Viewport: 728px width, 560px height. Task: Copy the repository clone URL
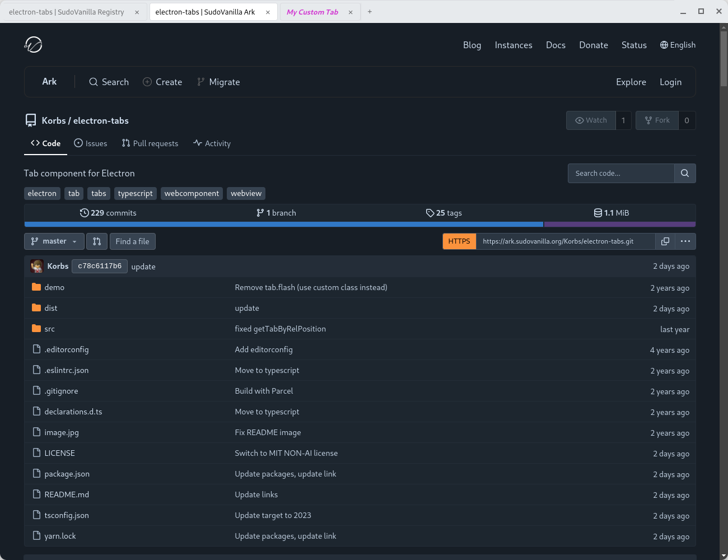pyautogui.click(x=665, y=241)
